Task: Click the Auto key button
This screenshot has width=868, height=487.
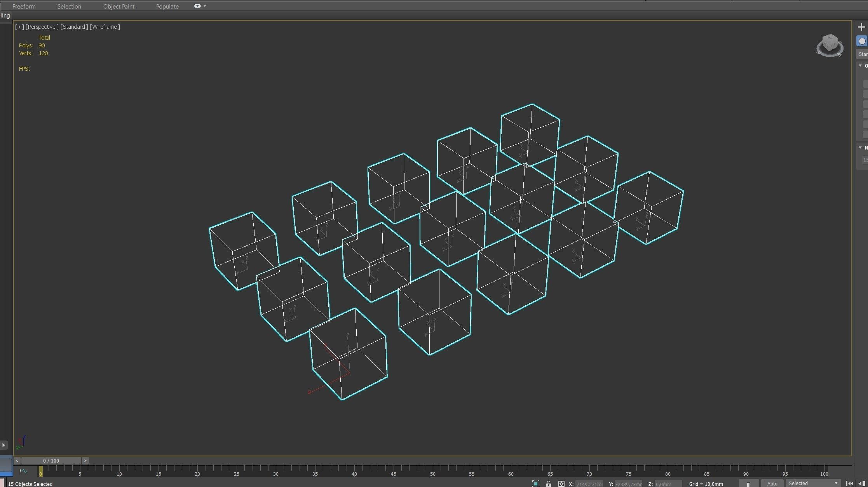Action: click(x=772, y=484)
